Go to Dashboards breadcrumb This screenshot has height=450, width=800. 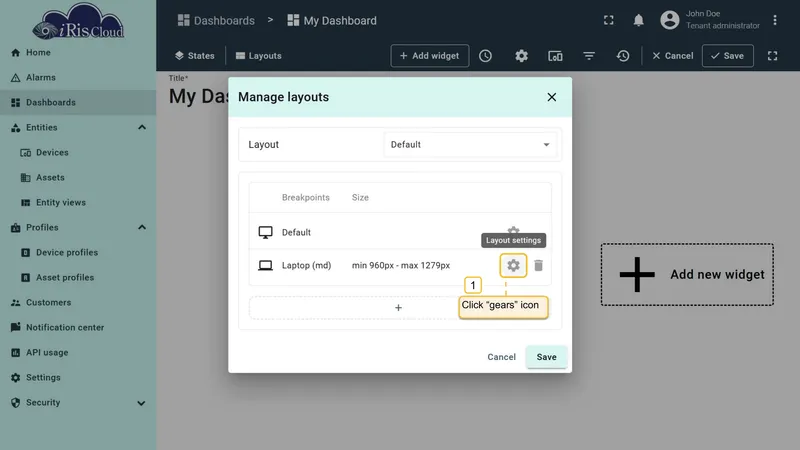pos(216,20)
